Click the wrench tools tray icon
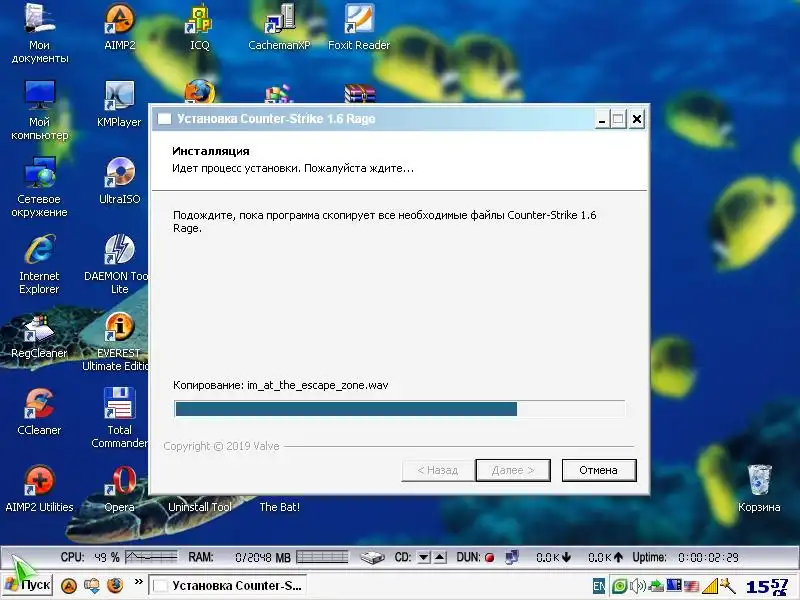Viewport: 800px width, 600px height. (x=727, y=586)
